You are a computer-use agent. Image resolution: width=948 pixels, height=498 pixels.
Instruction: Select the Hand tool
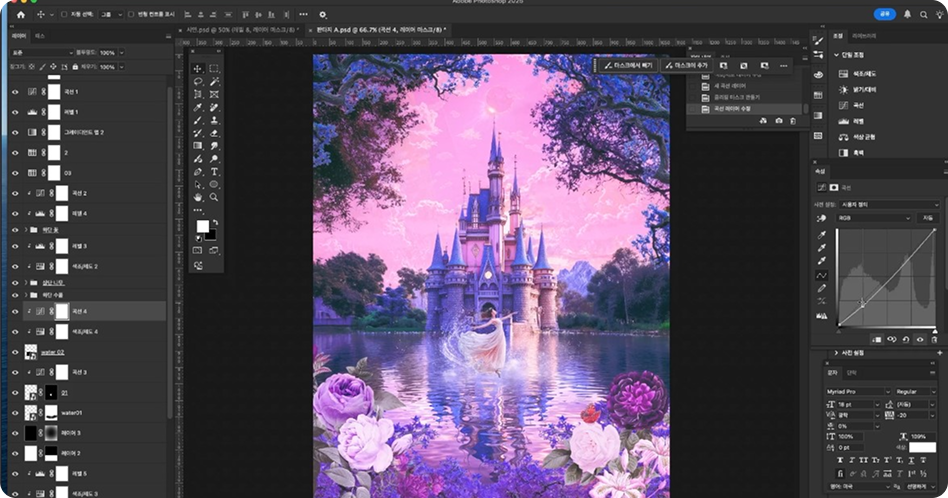(x=198, y=197)
